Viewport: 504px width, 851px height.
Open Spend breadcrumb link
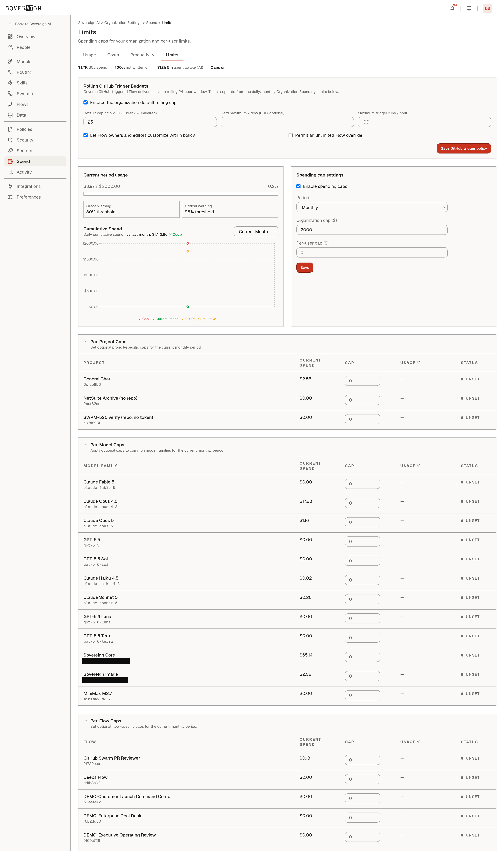point(152,23)
